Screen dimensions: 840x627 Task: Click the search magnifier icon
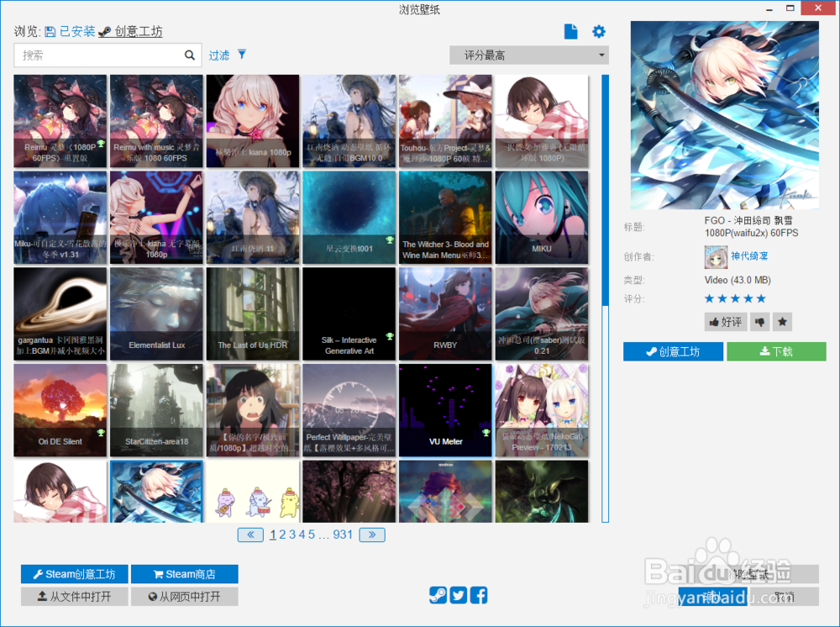(190, 55)
